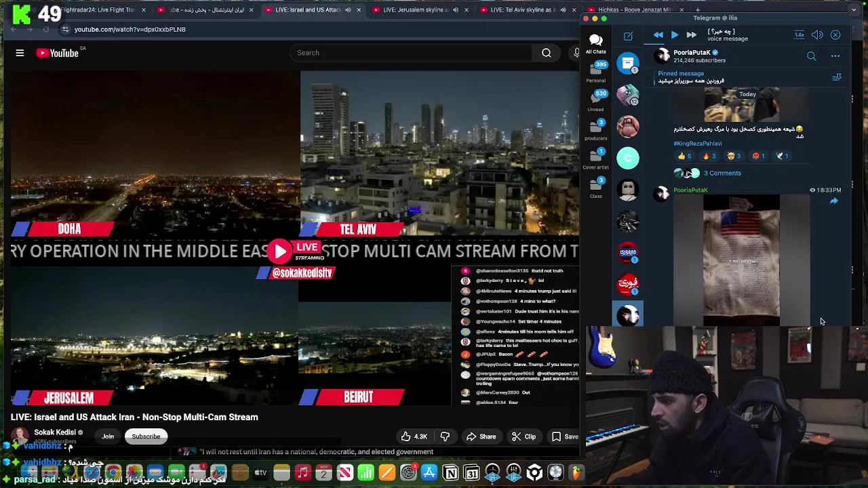Like the video with 4.3K likes
Viewport: 868px width, 488px height.
[x=414, y=436]
